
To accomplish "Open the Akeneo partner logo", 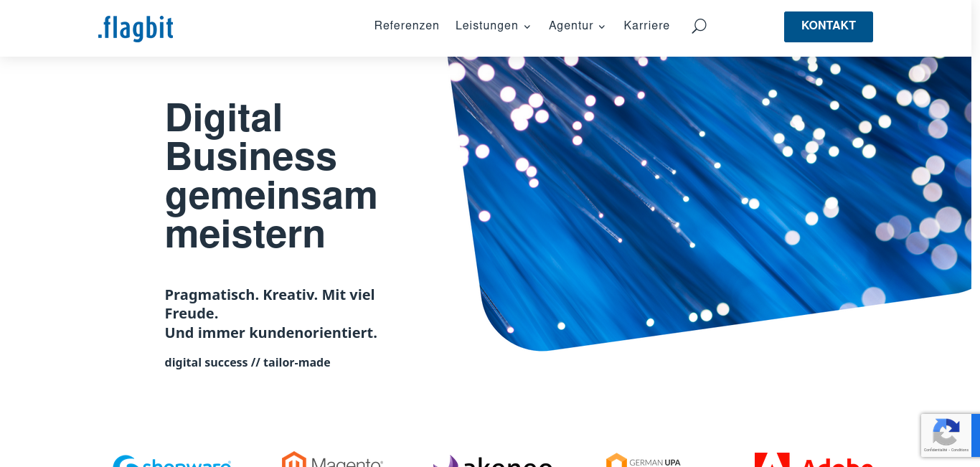I will [493, 461].
